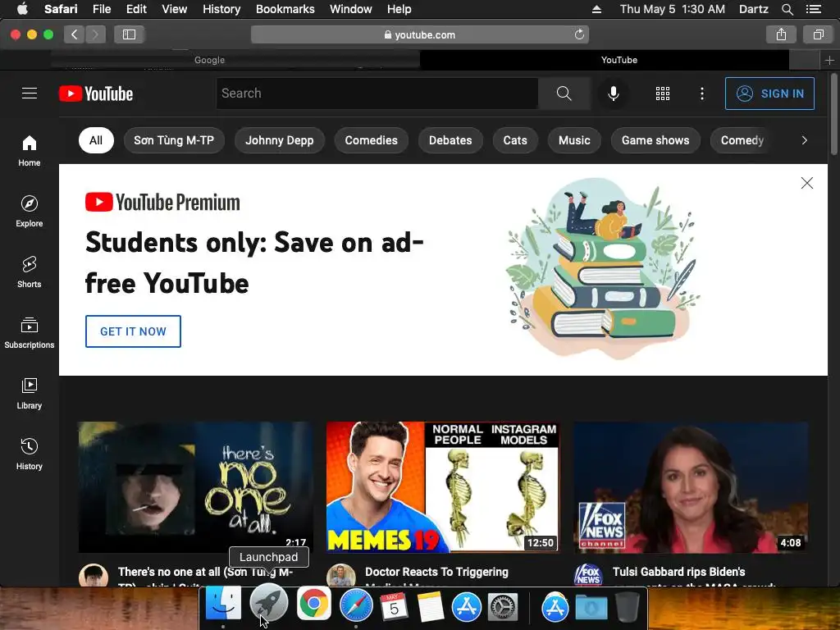The width and height of the screenshot is (840, 630).
Task: Open the Window menu
Action: [x=350, y=9]
